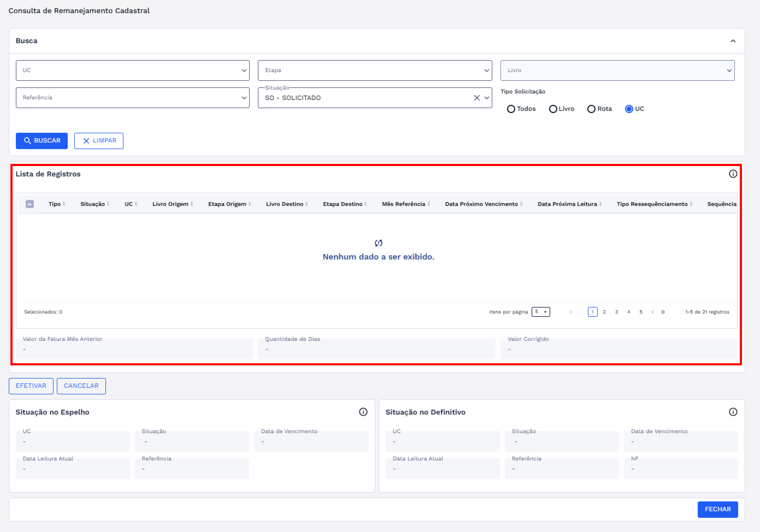Go to pagination page 5
Screen dimensions: 760x532
tap(641, 312)
